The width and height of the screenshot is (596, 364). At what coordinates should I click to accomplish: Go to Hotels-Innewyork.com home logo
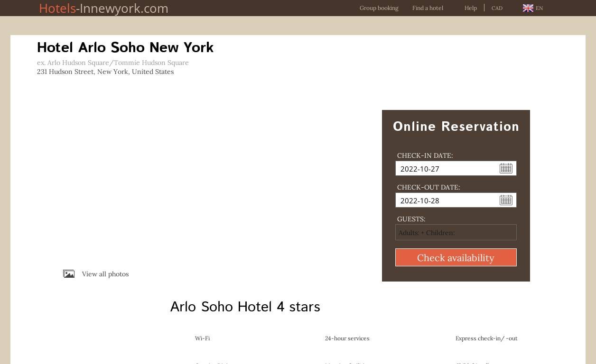coord(103,8)
